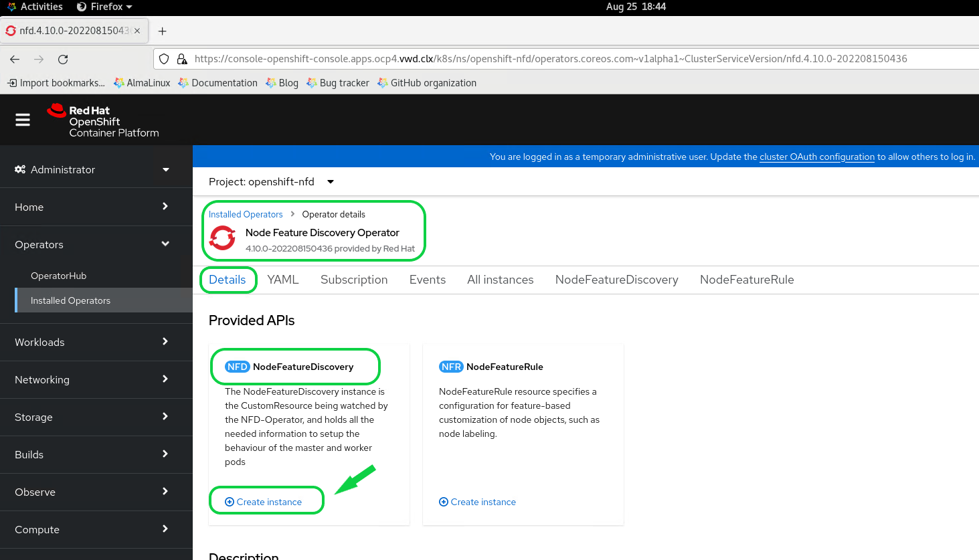The height and width of the screenshot is (560, 979).
Task: Open the Blog bookmark
Action: 282,83
